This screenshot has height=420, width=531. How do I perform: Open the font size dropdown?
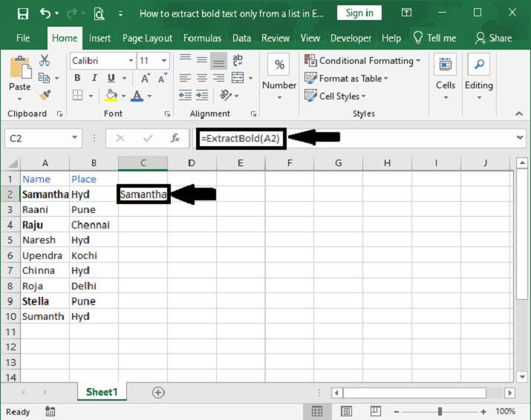pyautogui.click(x=164, y=61)
